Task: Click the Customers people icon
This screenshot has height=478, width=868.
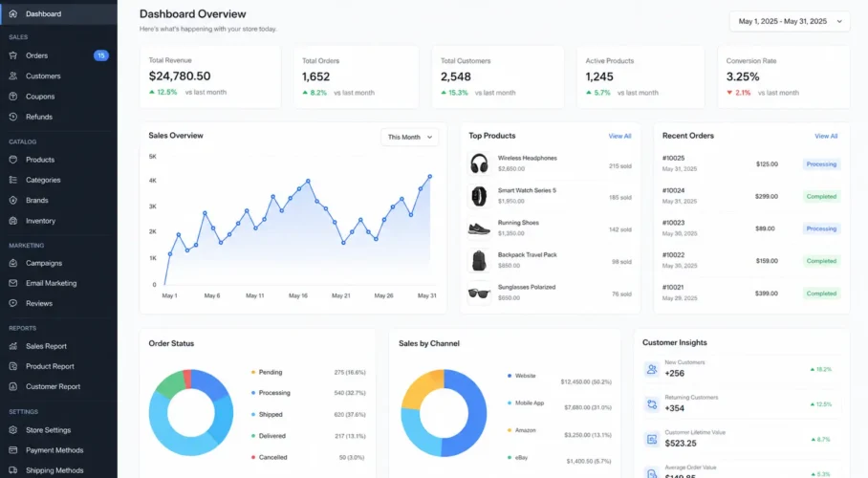Action: click(13, 76)
